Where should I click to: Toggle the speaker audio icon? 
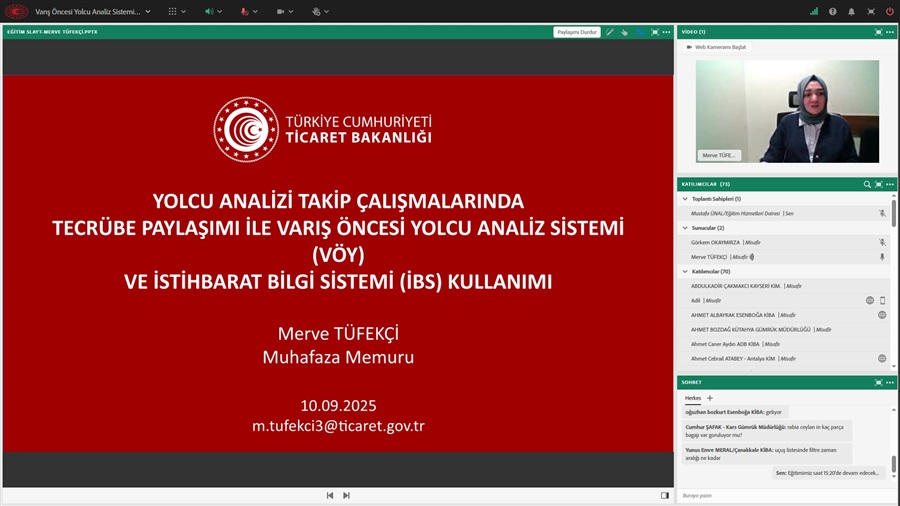click(x=209, y=11)
